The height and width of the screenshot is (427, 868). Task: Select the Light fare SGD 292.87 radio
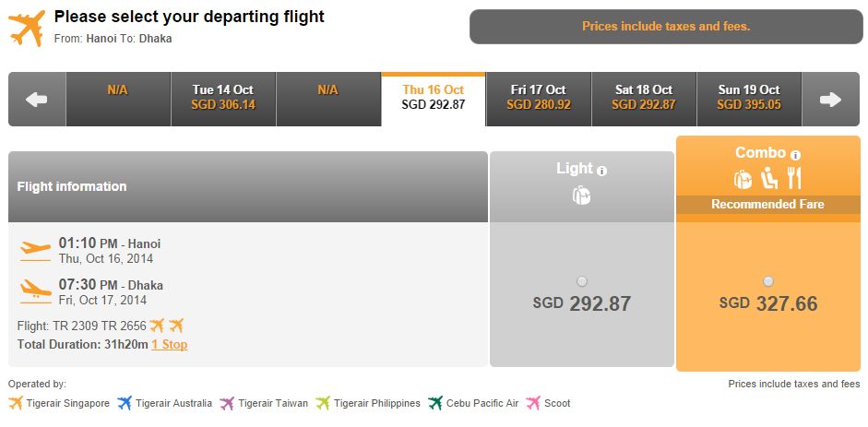click(x=582, y=282)
